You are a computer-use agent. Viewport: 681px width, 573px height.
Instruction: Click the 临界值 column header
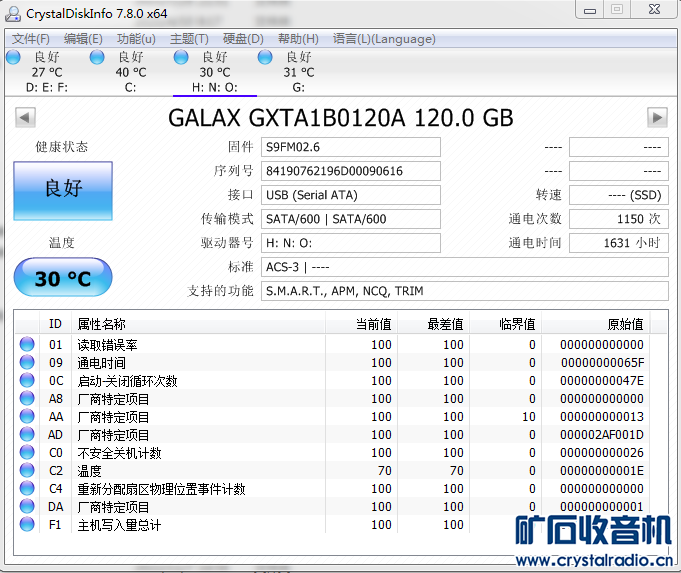[x=505, y=324]
